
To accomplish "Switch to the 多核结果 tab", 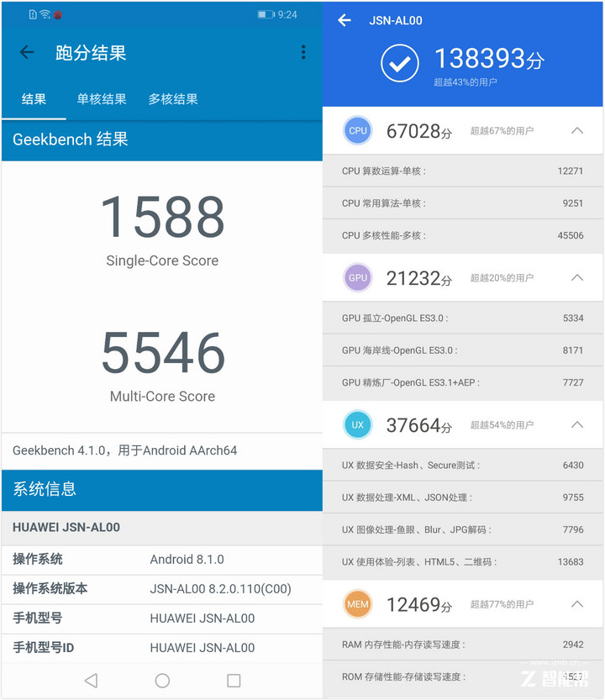I will tap(173, 99).
